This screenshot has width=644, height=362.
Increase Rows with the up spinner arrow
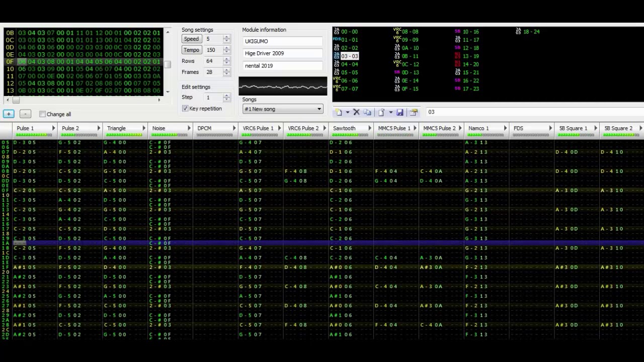(226, 59)
